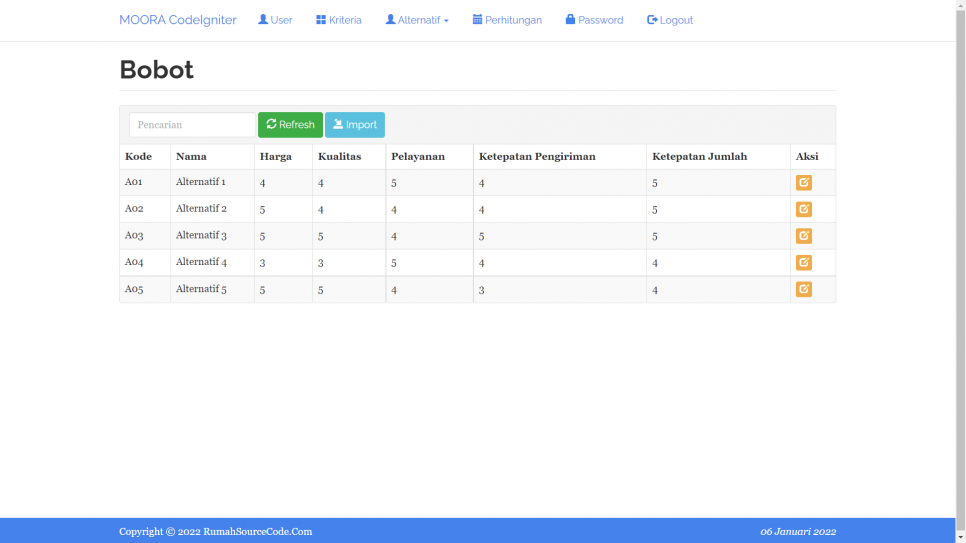
Task: Edit the weights of row A03
Action: (803, 236)
